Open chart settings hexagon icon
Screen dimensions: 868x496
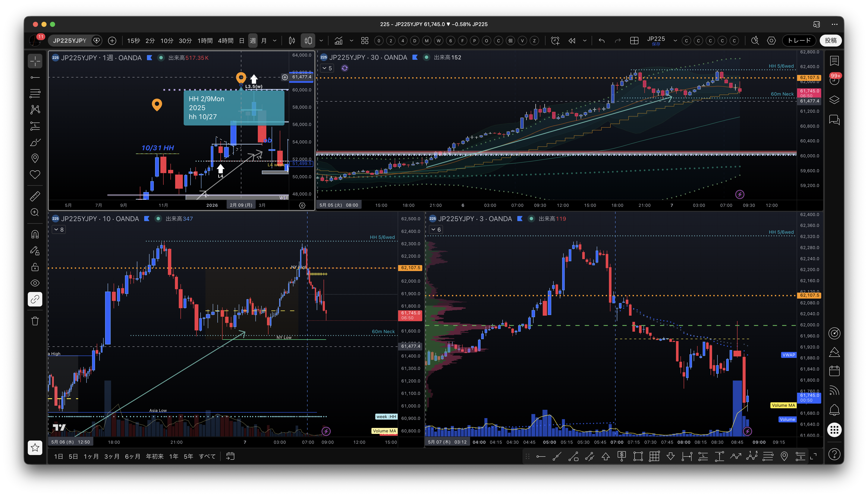pyautogui.click(x=771, y=41)
